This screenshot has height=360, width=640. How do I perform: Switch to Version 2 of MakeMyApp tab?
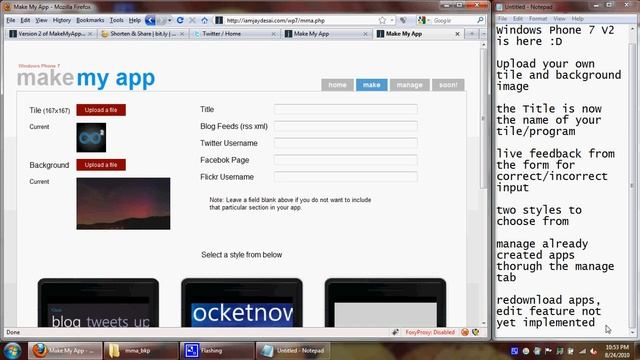point(51,34)
